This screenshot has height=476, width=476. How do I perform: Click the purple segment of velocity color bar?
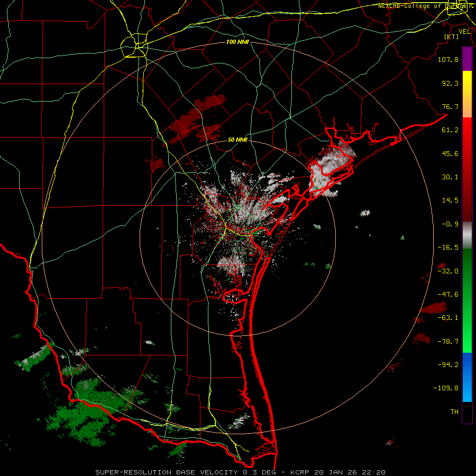[x=467, y=59]
